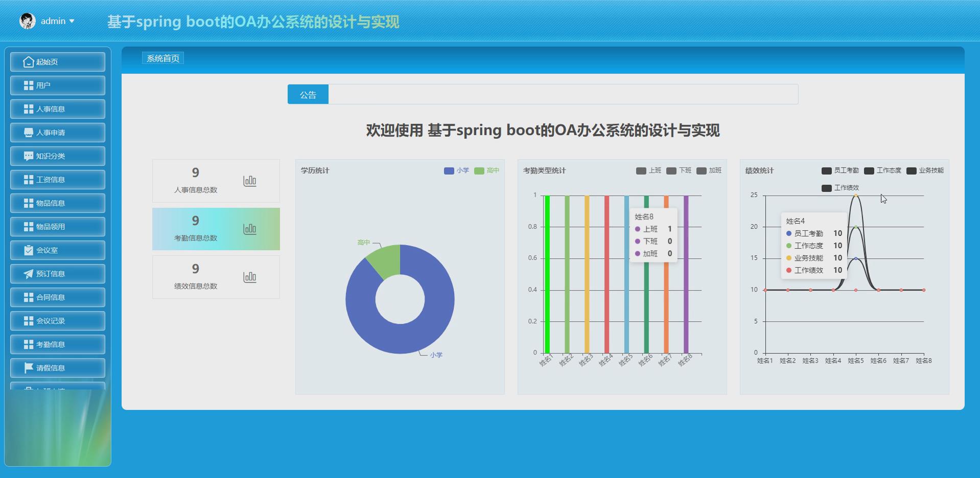Image resolution: width=980 pixels, height=478 pixels.
Task: Click the purple 姓名8 attendance bar
Action: pyautogui.click(x=686, y=274)
